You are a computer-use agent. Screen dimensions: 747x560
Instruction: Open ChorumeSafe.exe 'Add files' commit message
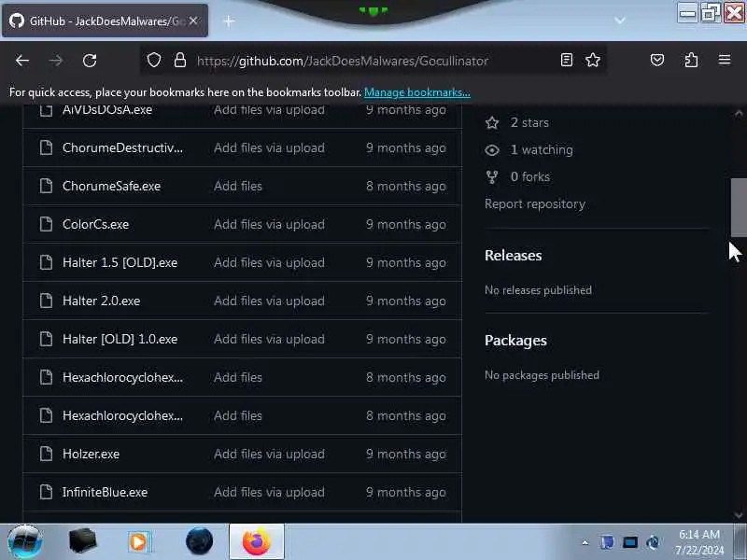[x=238, y=186]
